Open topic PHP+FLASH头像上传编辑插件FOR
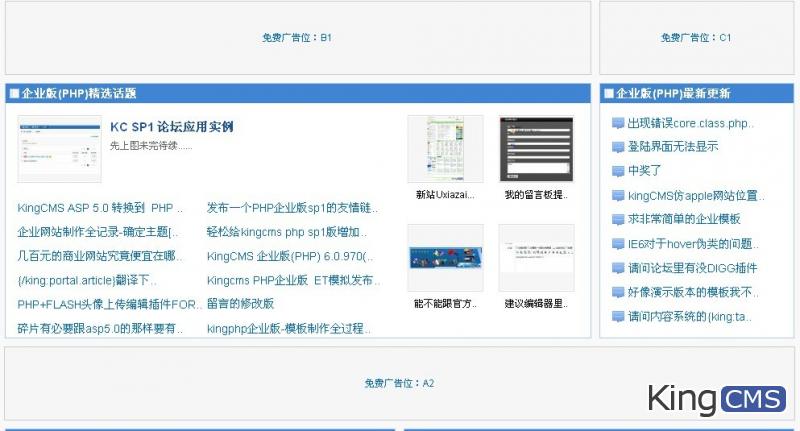Viewport: 800px width, 431px height. [110, 305]
